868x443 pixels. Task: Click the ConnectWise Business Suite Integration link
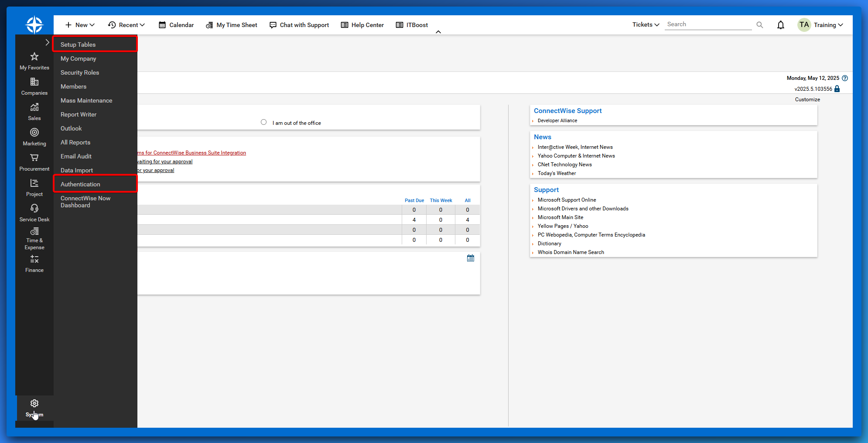coord(192,153)
